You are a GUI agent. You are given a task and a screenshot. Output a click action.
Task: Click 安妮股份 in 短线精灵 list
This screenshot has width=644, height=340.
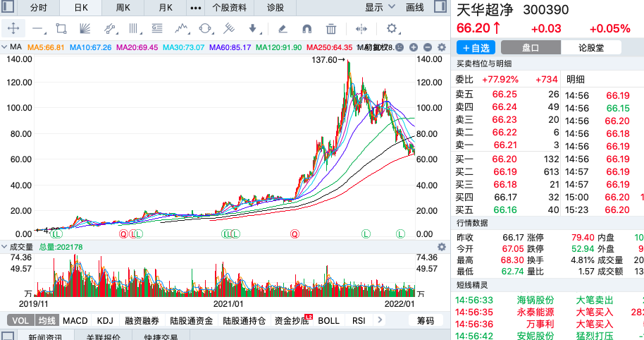pos(535,336)
